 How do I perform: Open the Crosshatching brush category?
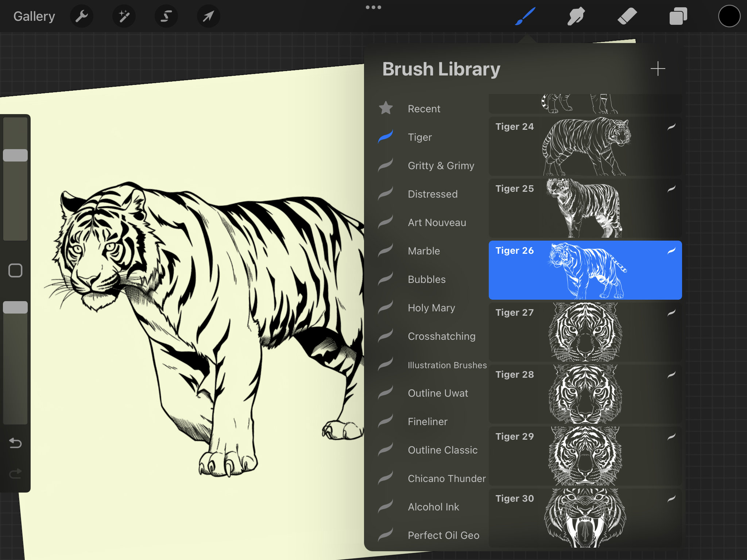[x=441, y=336]
